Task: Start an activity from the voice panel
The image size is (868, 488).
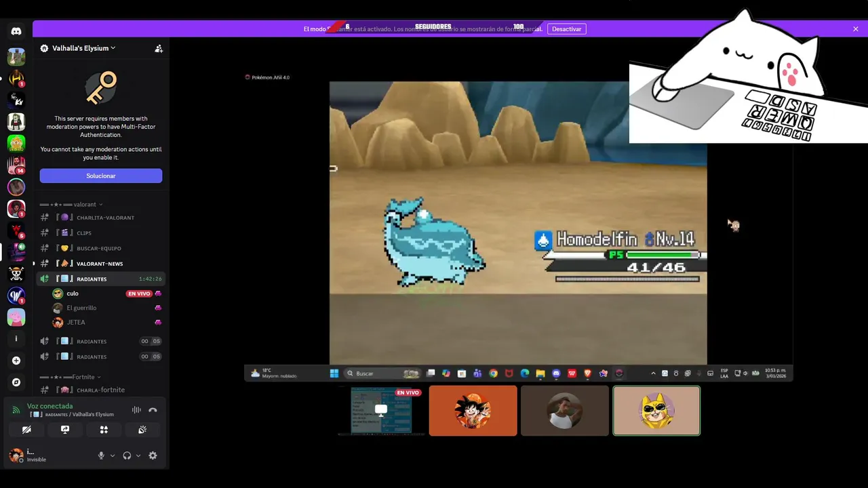Action: coord(104,430)
